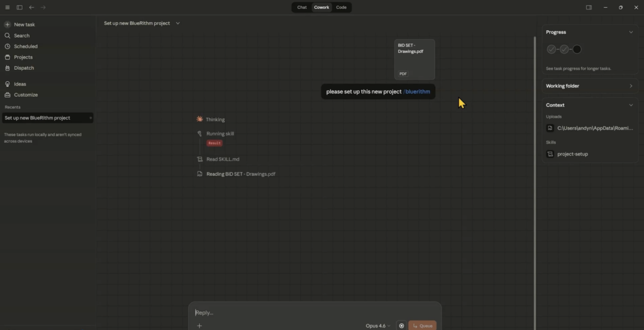
Task: Click the Queue button
Action: tap(422, 326)
